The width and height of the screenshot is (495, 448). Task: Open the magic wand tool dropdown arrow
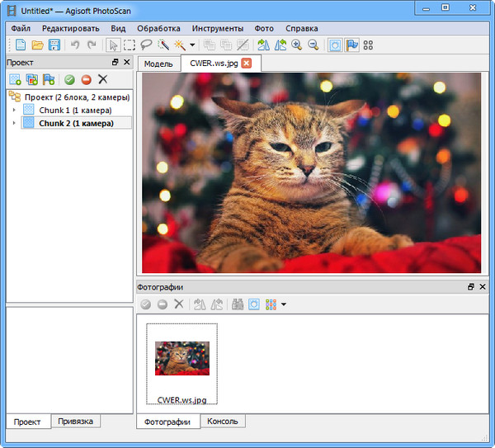point(192,45)
